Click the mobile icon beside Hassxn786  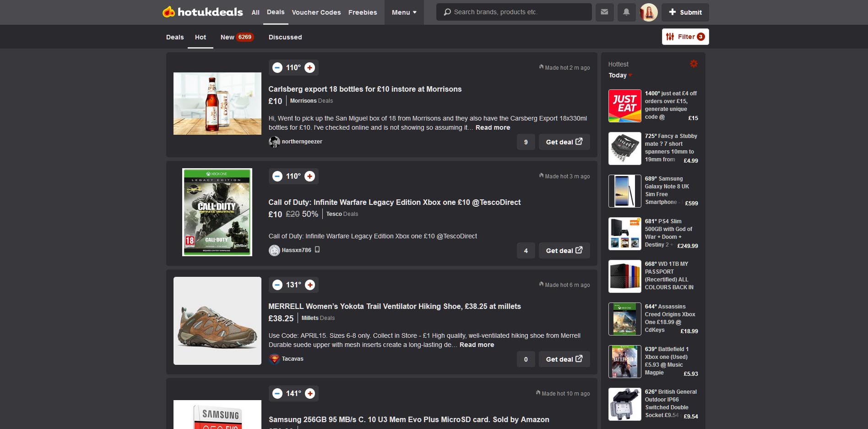(x=318, y=250)
